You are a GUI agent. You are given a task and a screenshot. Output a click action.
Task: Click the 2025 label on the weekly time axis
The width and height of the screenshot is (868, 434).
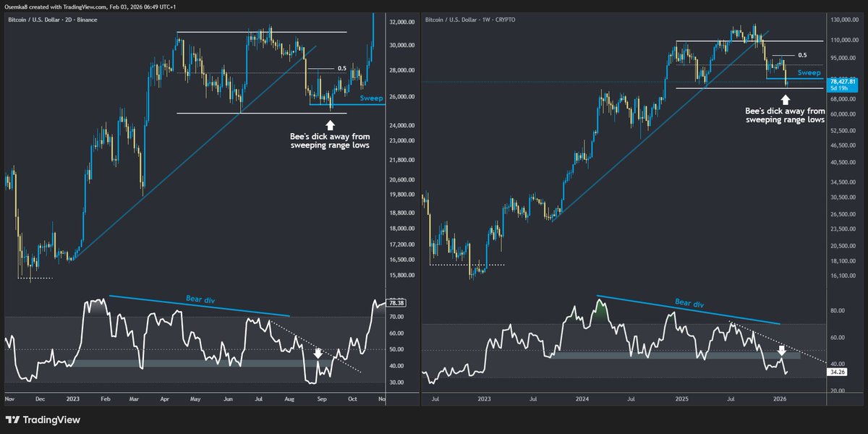pyautogui.click(x=682, y=399)
